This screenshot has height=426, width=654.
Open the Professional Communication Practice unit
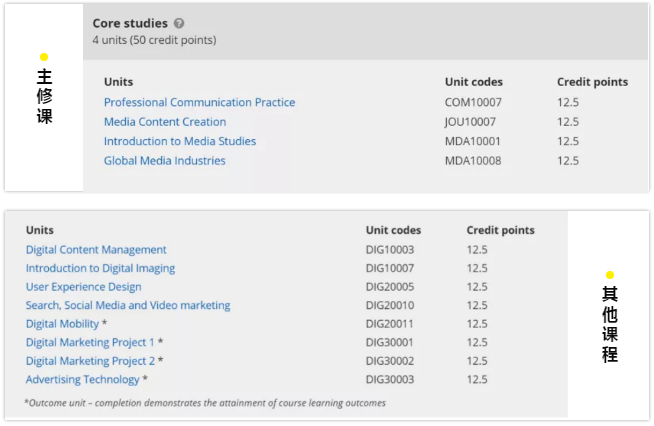point(199,102)
